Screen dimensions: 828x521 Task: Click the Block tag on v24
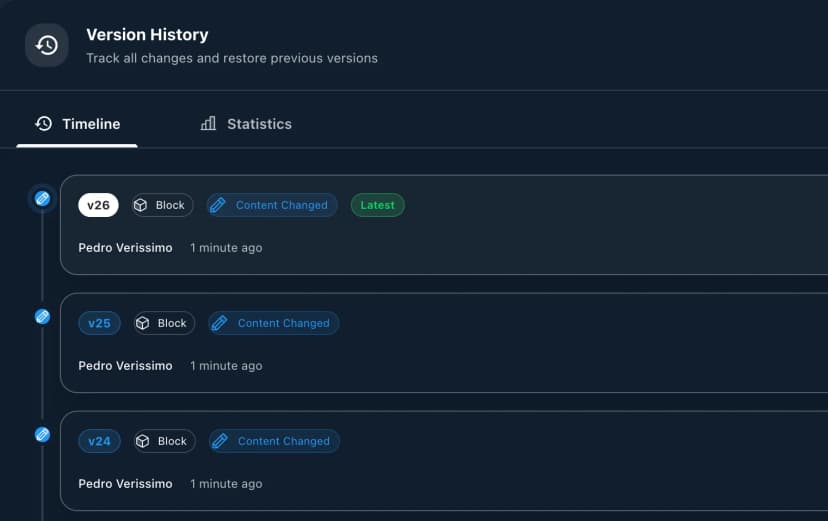click(x=164, y=441)
